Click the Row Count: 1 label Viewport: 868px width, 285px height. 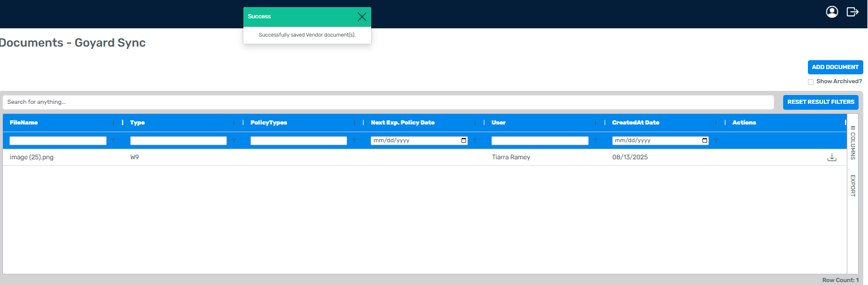click(x=841, y=280)
